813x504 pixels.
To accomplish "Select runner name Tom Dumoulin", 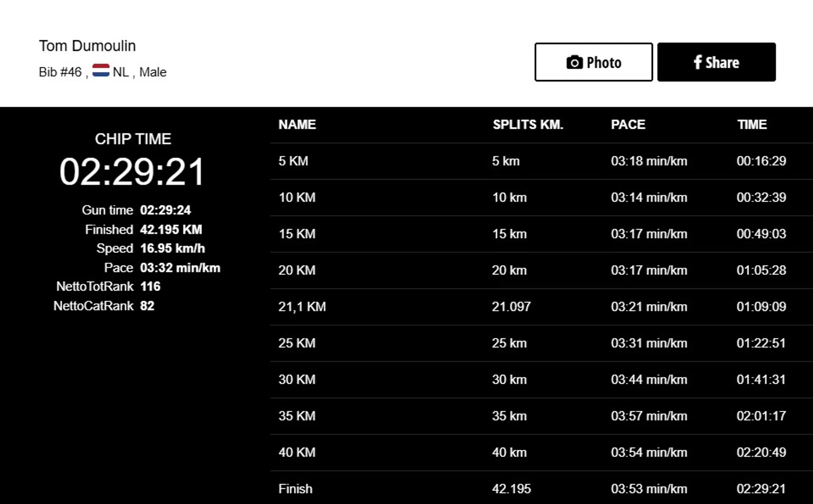I will pos(87,46).
